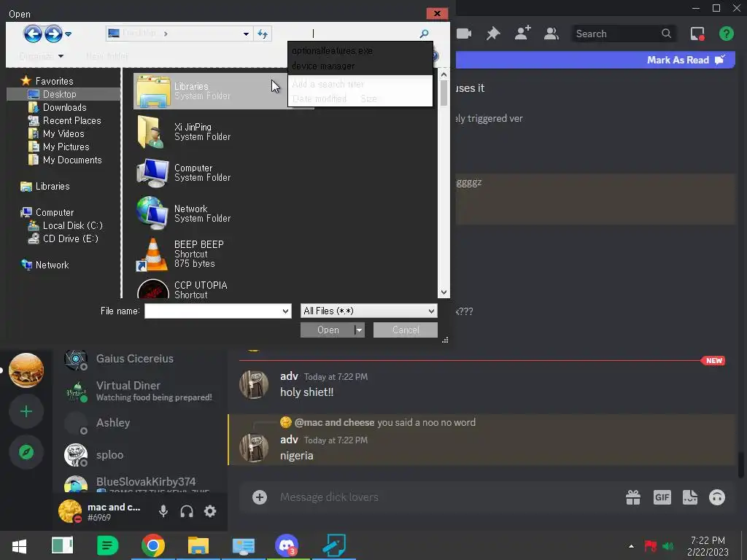Viewport: 747px width, 560px height.
Task: Open Discord user settings gear
Action: pyautogui.click(x=210, y=511)
